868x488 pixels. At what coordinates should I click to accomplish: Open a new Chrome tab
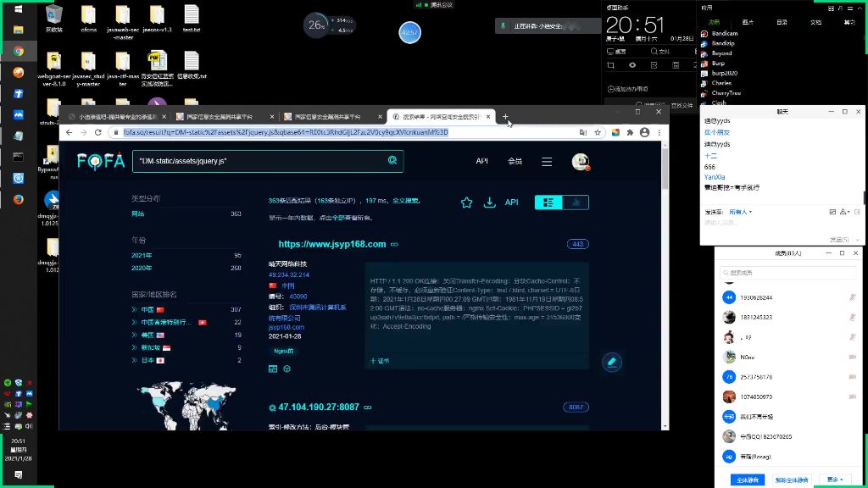point(505,116)
